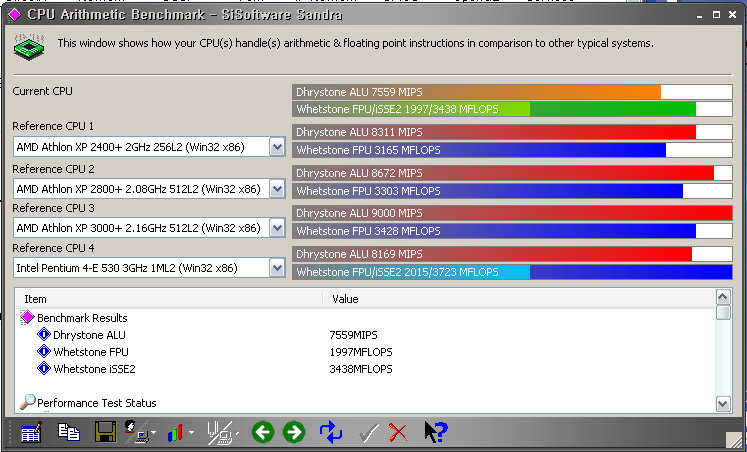
Task: Click Dhrystone ALU 8672 MIPS bar
Action: 512,173
